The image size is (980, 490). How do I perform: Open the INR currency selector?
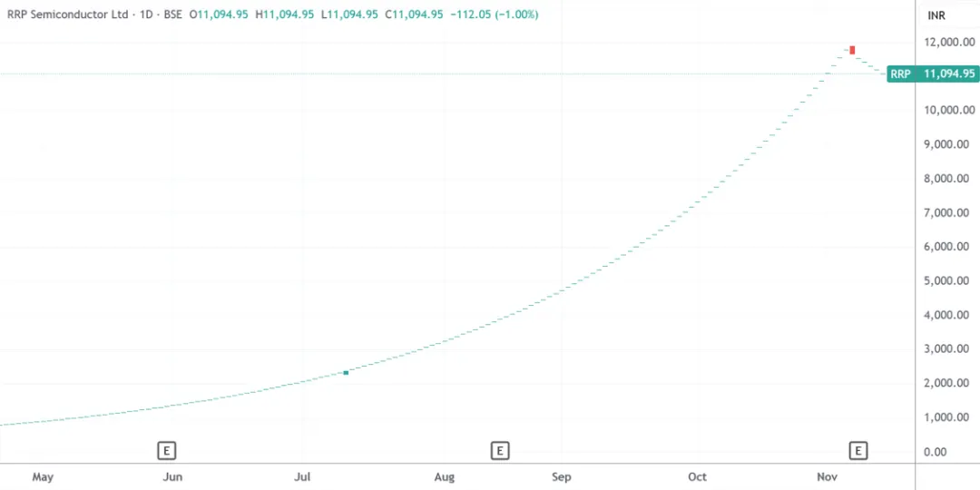click(x=937, y=15)
